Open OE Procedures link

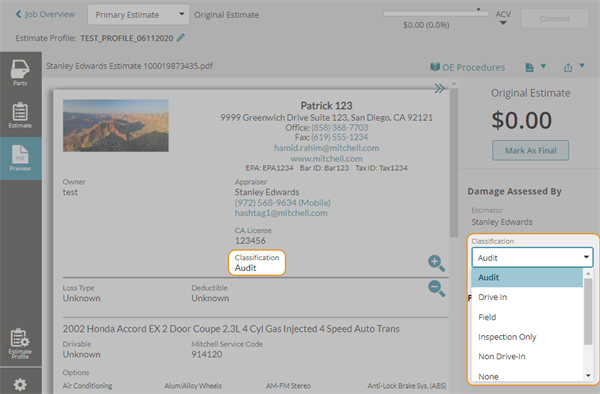(473, 67)
